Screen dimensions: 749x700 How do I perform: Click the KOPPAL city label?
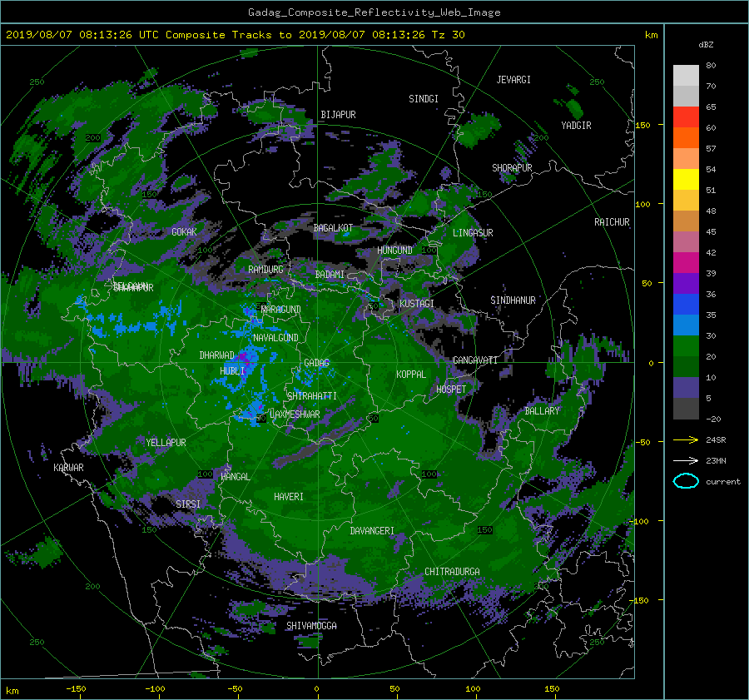pos(411,375)
